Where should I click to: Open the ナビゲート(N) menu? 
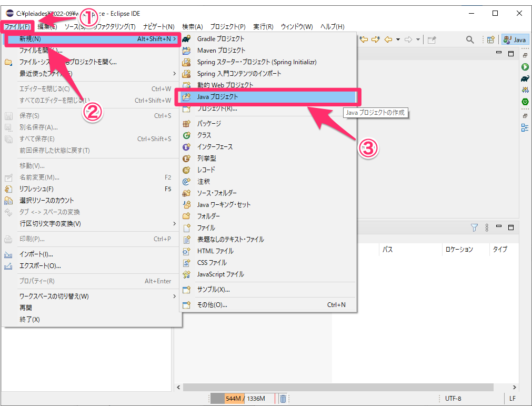(x=159, y=26)
